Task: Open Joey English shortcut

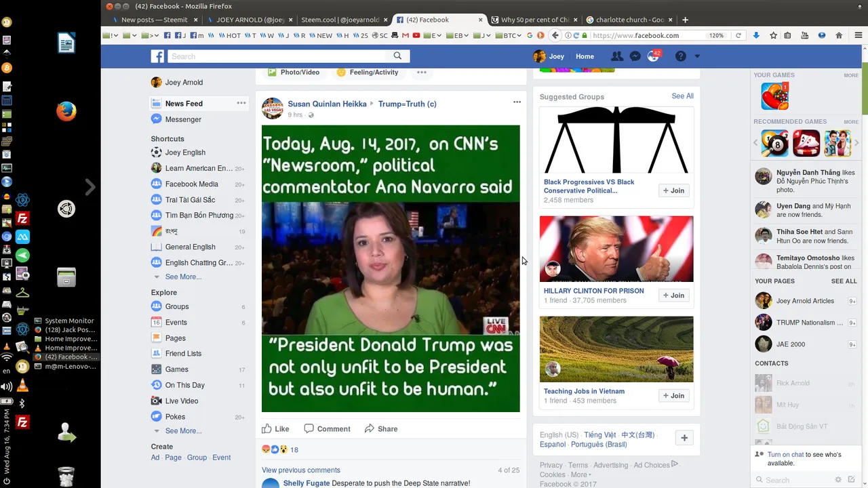Action: tap(185, 152)
